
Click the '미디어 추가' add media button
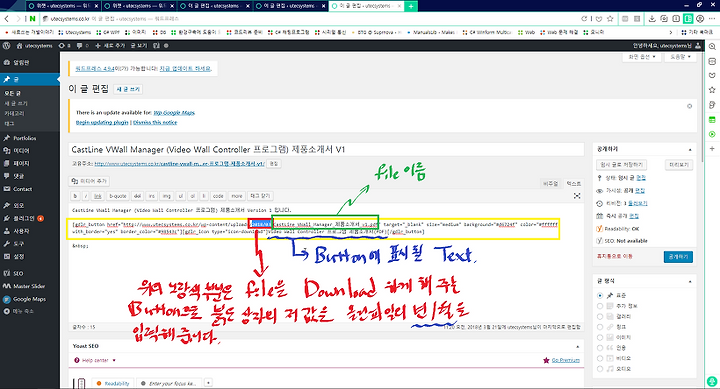[90, 181]
